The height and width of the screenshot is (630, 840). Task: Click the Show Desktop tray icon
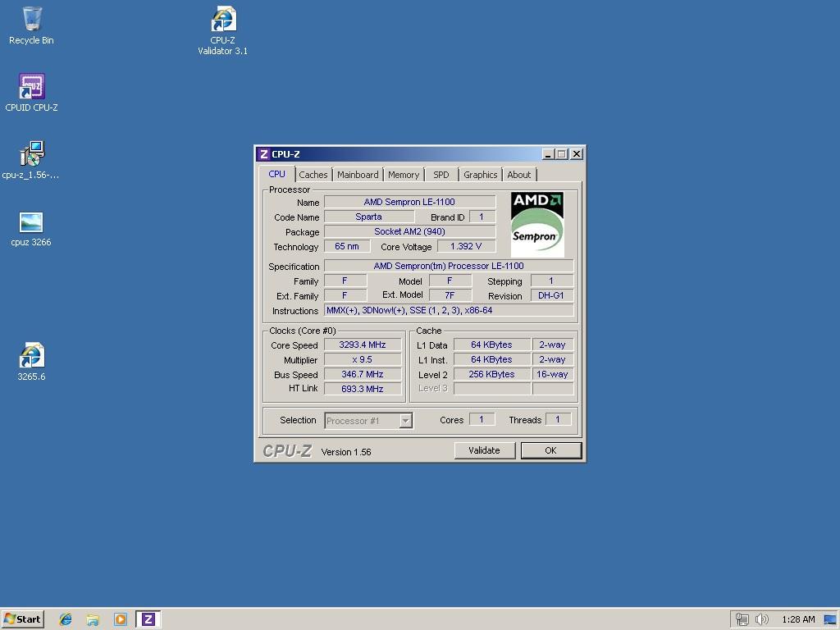pyautogui.click(x=830, y=619)
